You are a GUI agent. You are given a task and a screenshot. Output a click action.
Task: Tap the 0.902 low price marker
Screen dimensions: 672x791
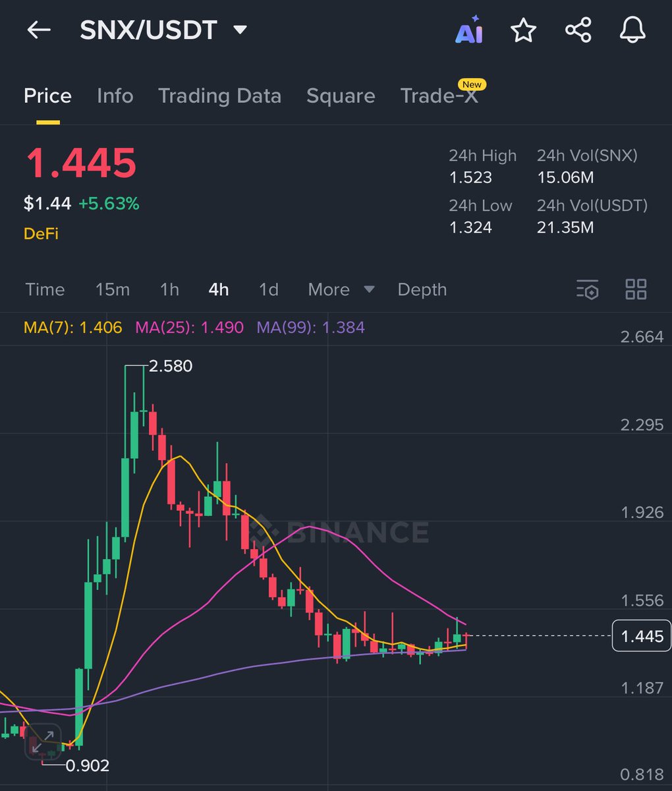pos(87,765)
